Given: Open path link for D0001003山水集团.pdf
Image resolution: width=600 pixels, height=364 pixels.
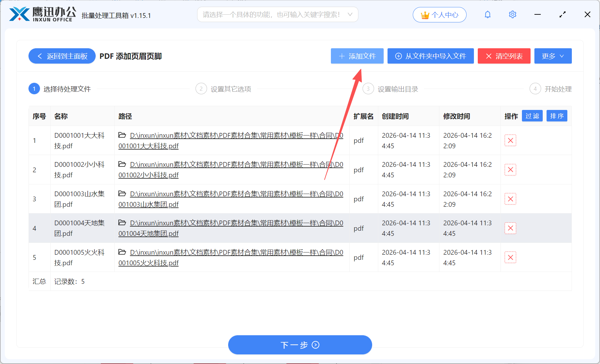Looking at the screenshot, I should tap(231, 199).
